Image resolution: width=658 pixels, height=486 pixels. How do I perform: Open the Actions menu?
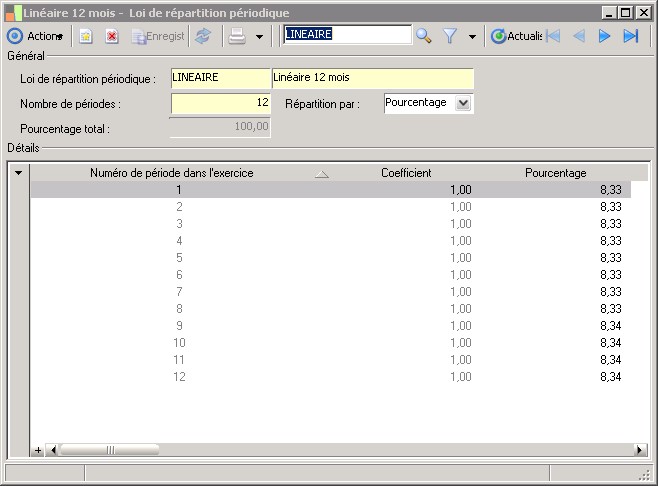point(36,36)
